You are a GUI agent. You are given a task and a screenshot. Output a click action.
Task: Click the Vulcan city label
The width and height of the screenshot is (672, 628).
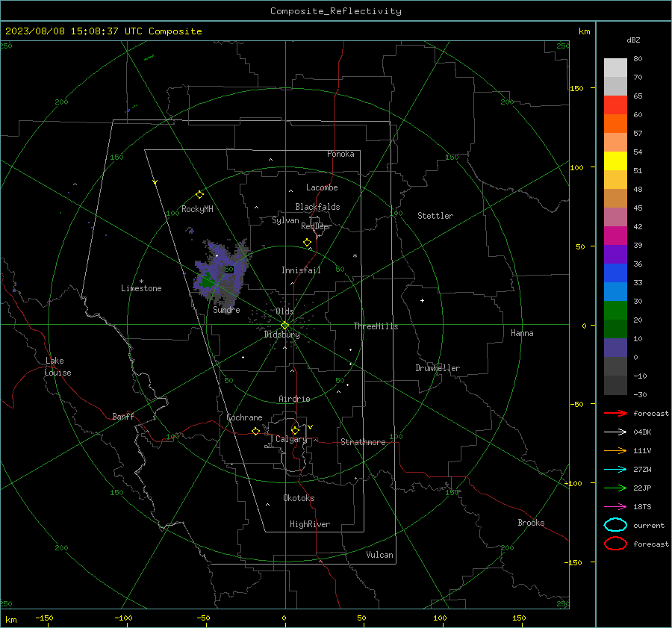pos(379,555)
